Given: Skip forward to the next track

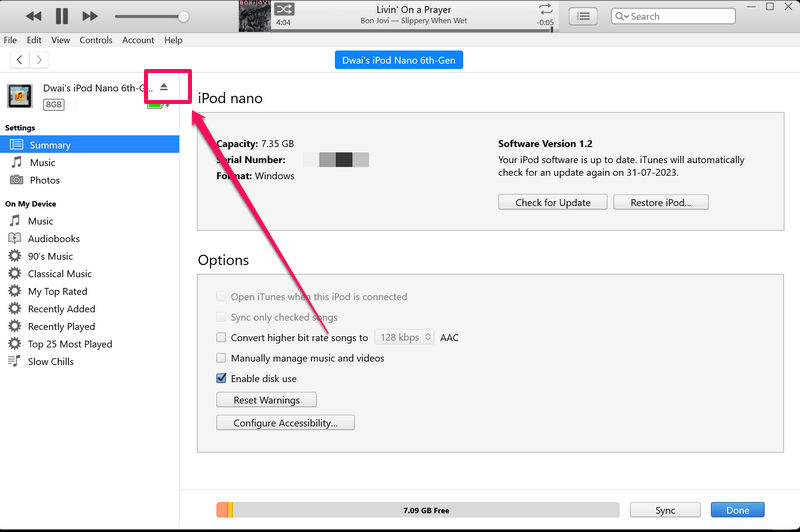Looking at the screenshot, I should pyautogui.click(x=90, y=16).
